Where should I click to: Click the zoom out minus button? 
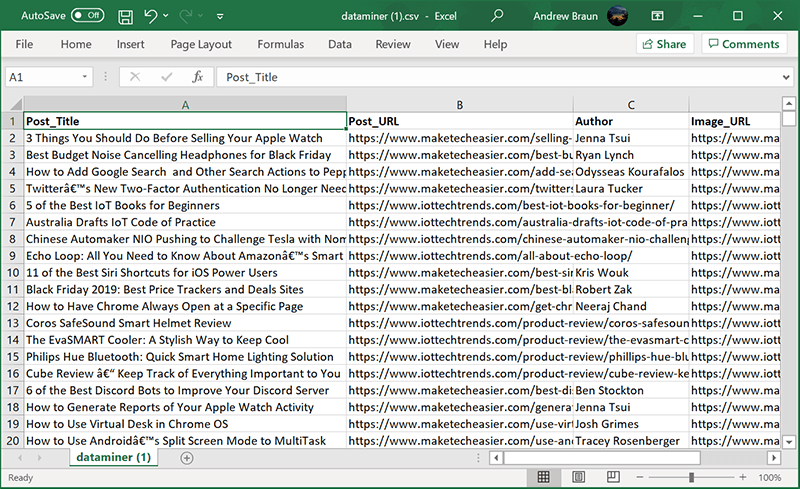click(x=640, y=477)
